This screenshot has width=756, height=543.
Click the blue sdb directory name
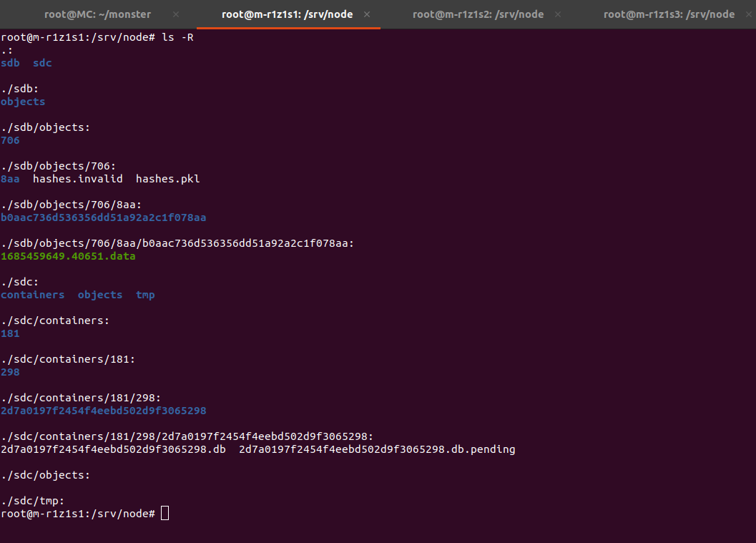[10, 63]
